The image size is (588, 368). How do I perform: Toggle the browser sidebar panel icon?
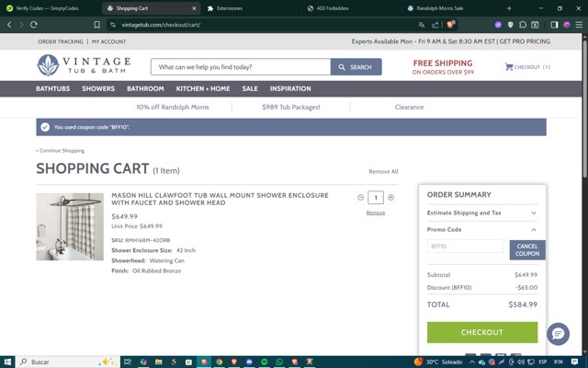click(x=554, y=25)
